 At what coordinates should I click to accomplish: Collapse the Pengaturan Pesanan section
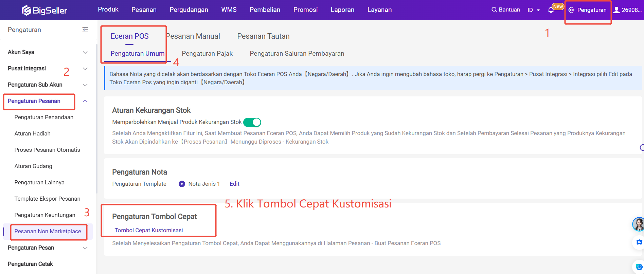[x=85, y=101]
